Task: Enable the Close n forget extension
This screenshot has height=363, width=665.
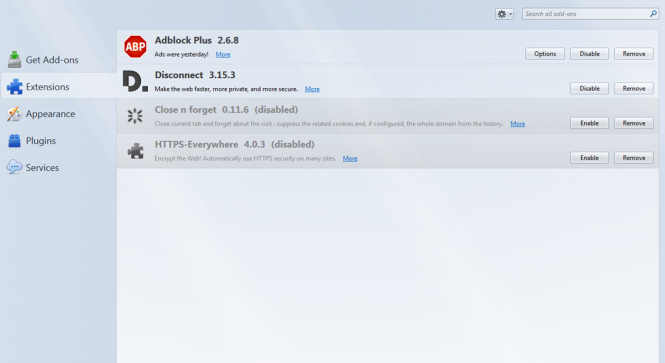Action: (590, 123)
